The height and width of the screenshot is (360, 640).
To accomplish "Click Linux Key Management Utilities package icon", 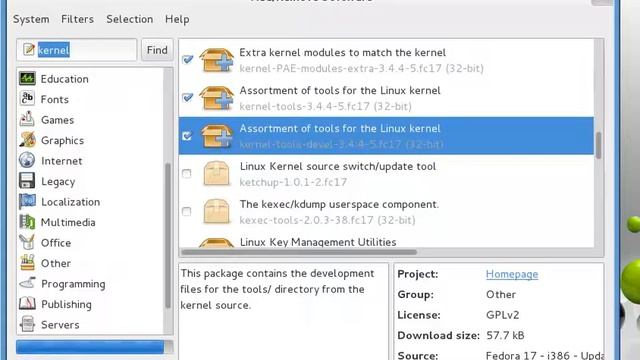I will click(x=216, y=242).
